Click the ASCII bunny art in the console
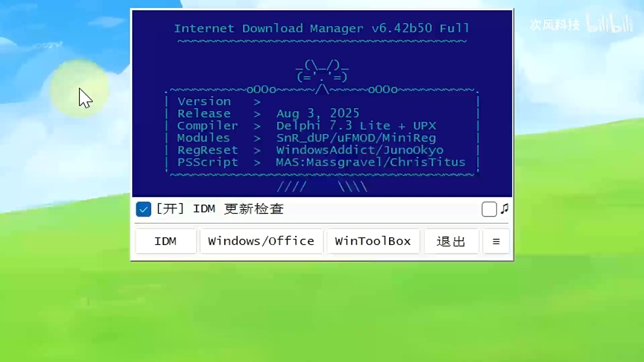644x362 pixels. click(322, 70)
